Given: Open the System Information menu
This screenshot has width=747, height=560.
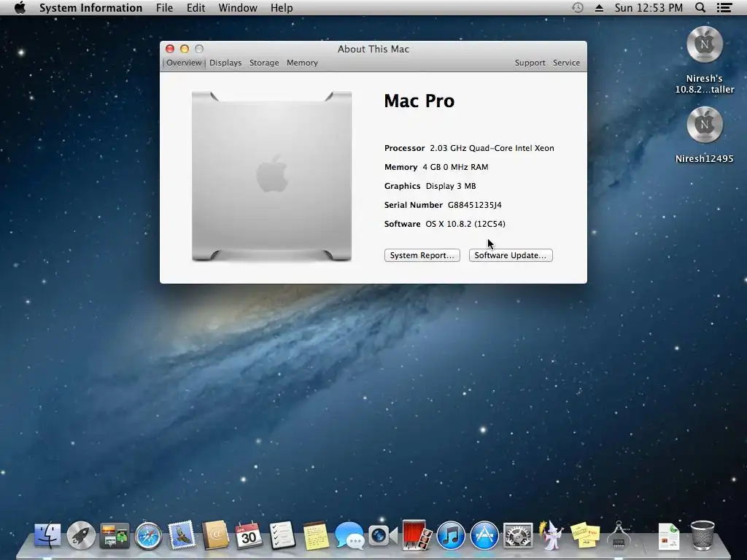Looking at the screenshot, I should 90,7.
